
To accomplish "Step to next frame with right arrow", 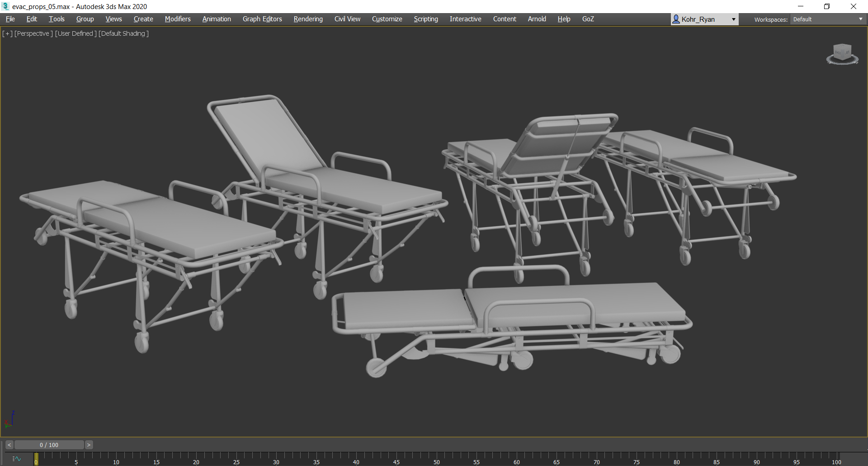I will click(89, 445).
